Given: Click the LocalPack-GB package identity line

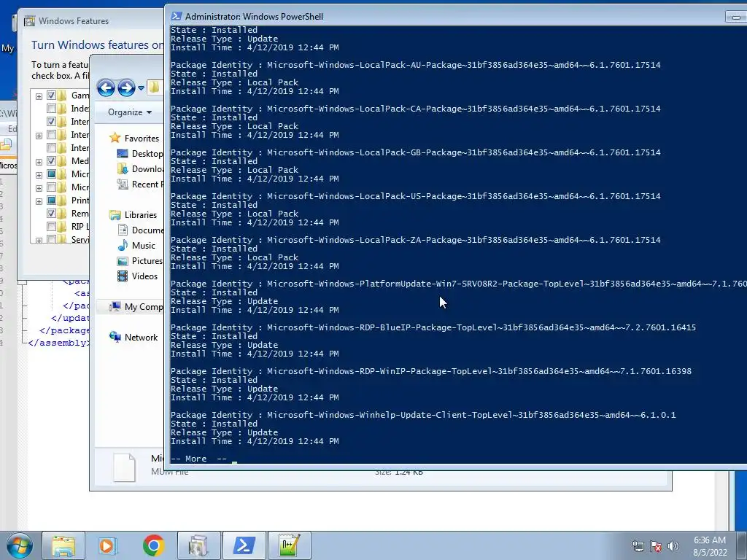Looking at the screenshot, I should click(415, 152).
